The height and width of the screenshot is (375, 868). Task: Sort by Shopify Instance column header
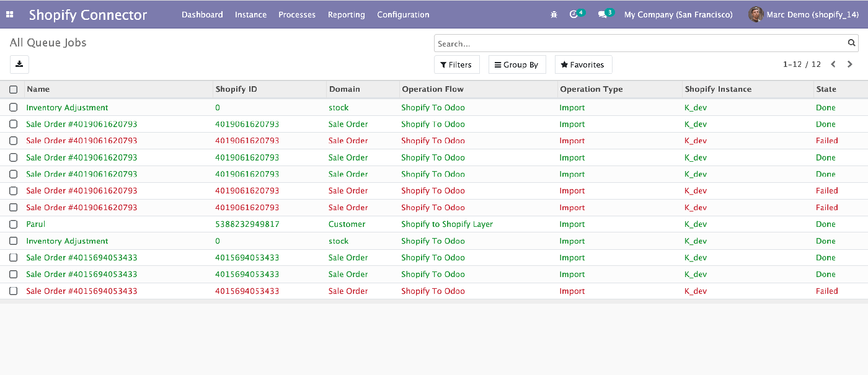pos(748,89)
